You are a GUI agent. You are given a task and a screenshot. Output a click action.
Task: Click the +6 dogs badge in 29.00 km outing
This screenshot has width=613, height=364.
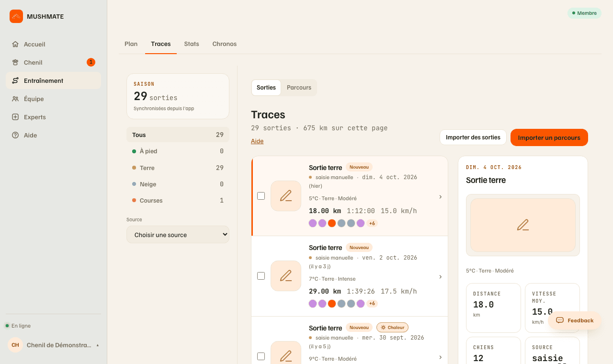(x=372, y=304)
